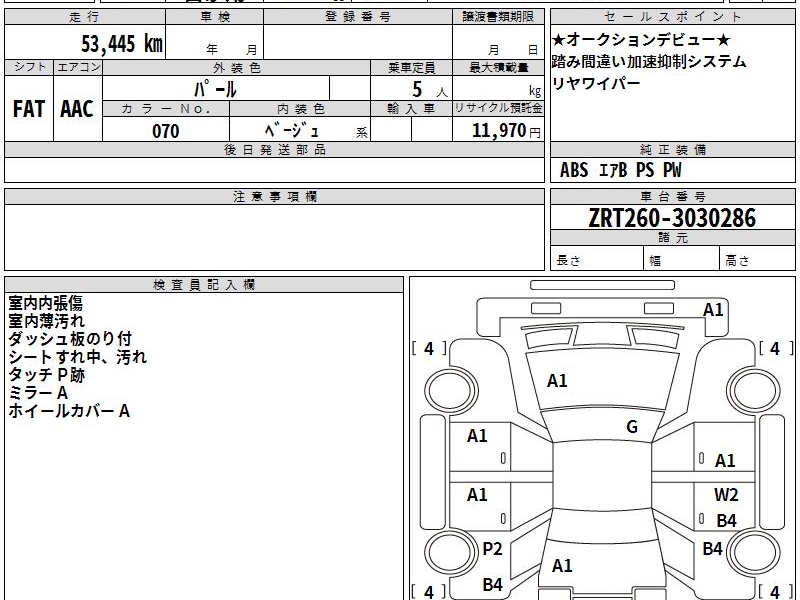Select the equipment line ABS エアB PS PW
Image resolution: width=800 pixels, height=600 pixels.
click(x=620, y=170)
